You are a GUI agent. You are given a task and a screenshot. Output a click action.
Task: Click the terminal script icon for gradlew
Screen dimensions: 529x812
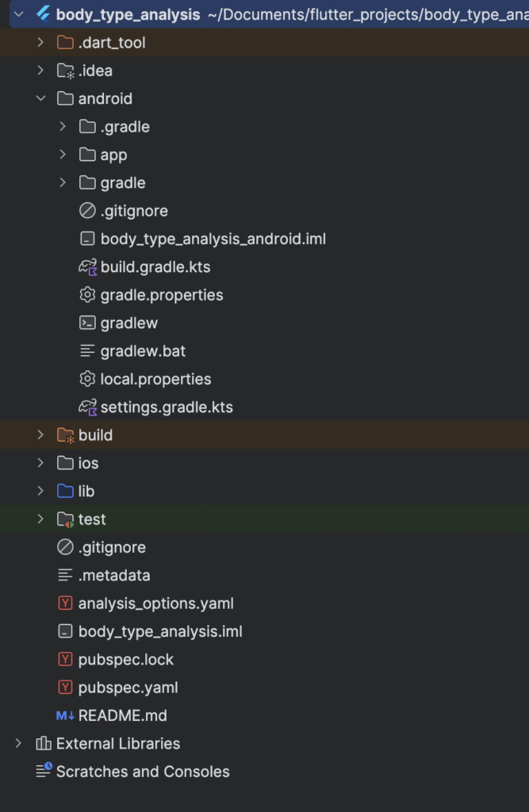[x=87, y=324]
